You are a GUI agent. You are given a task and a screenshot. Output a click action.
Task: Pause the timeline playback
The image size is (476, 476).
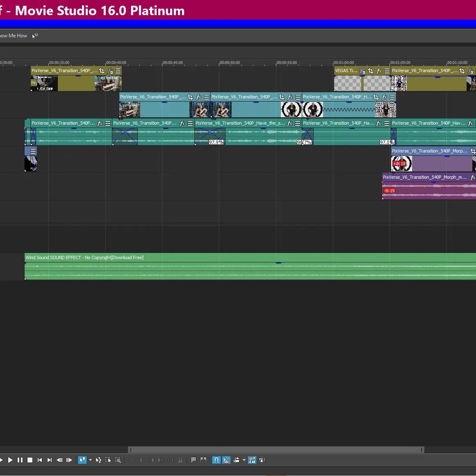(20, 460)
